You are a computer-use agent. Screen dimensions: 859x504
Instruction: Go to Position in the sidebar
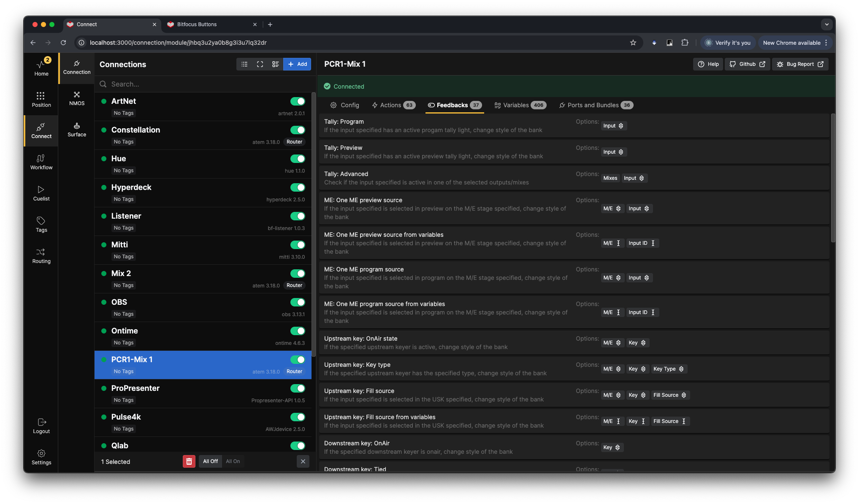41,100
